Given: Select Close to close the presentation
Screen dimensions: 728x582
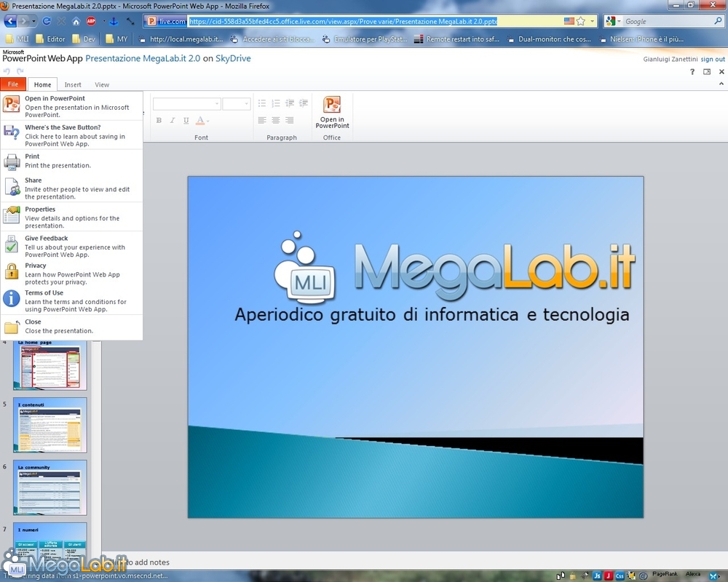Looking at the screenshot, I should point(71,326).
